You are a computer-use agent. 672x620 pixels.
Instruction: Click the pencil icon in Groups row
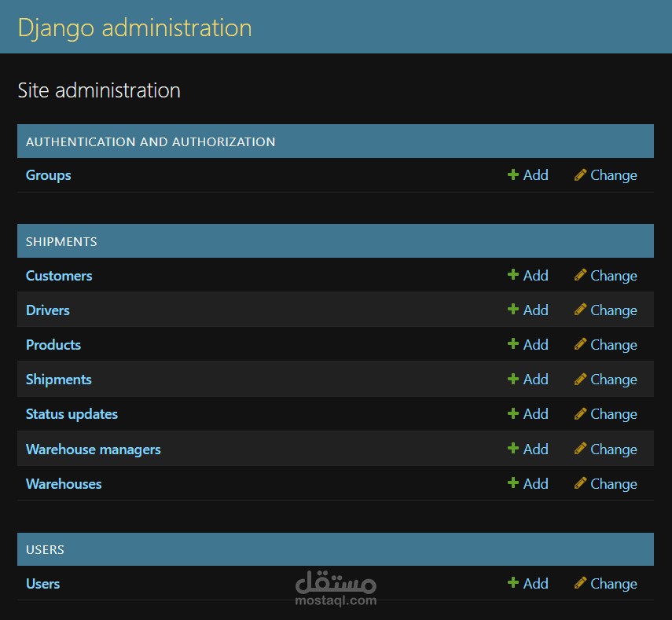[580, 174]
